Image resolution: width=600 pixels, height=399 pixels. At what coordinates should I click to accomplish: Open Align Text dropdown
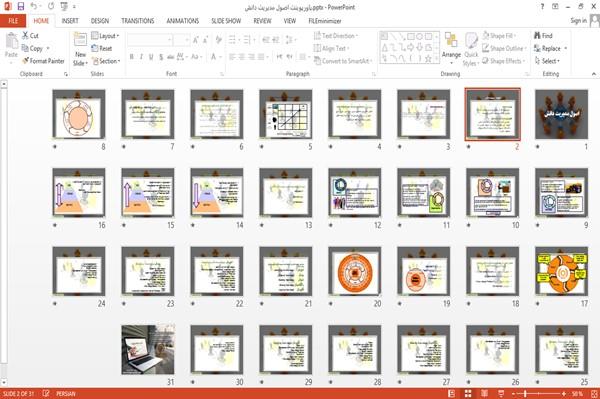pos(331,48)
